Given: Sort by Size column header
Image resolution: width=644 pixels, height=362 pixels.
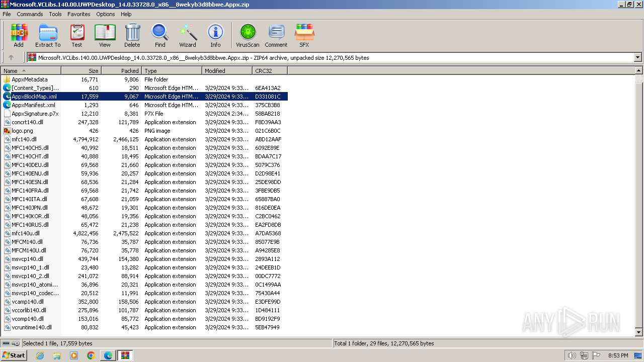Looking at the screenshot, I should 81,71.
